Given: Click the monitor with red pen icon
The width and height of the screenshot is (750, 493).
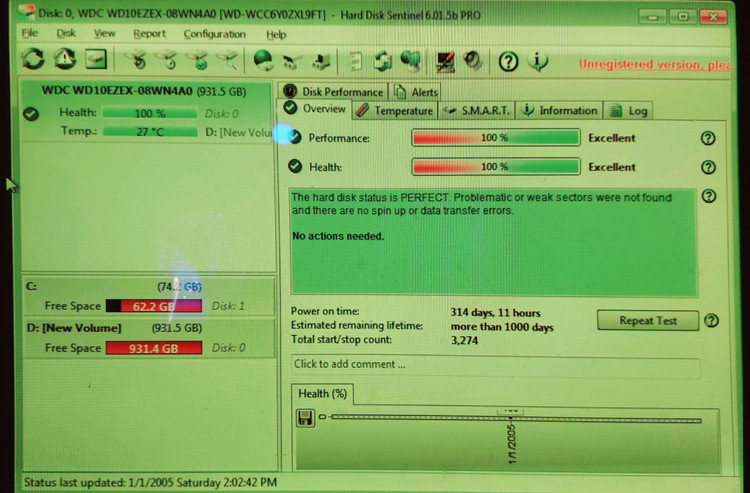Looking at the screenshot, I should [445, 62].
